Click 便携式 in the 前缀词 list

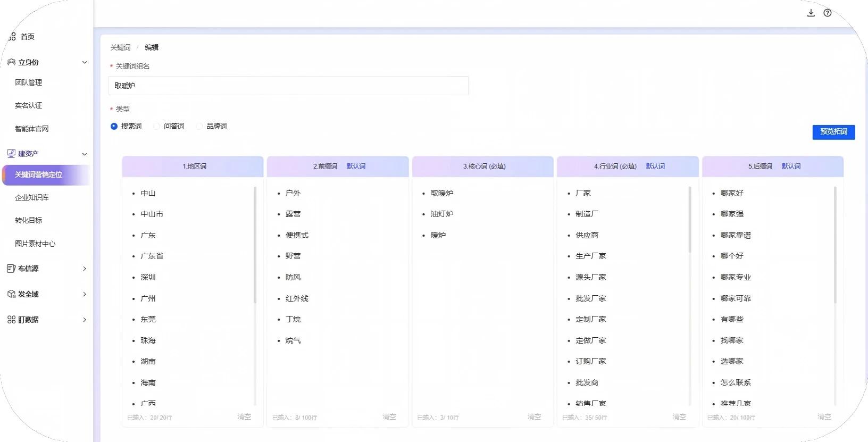coord(297,235)
